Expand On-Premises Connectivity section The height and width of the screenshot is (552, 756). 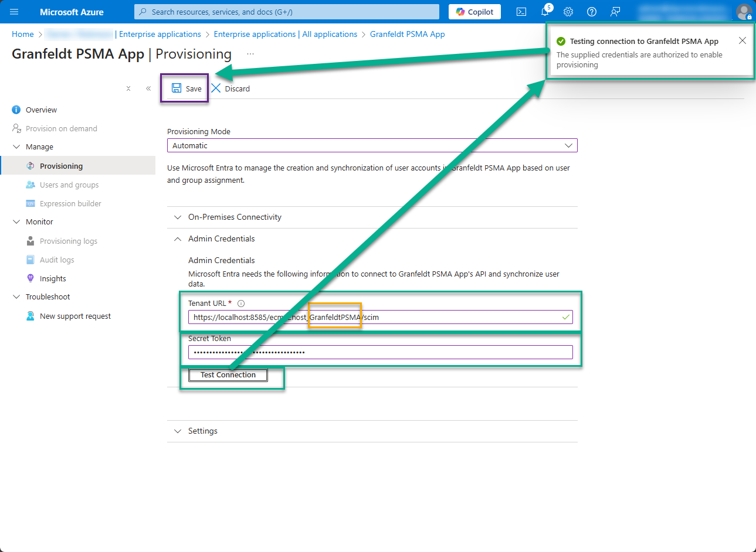coord(235,217)
